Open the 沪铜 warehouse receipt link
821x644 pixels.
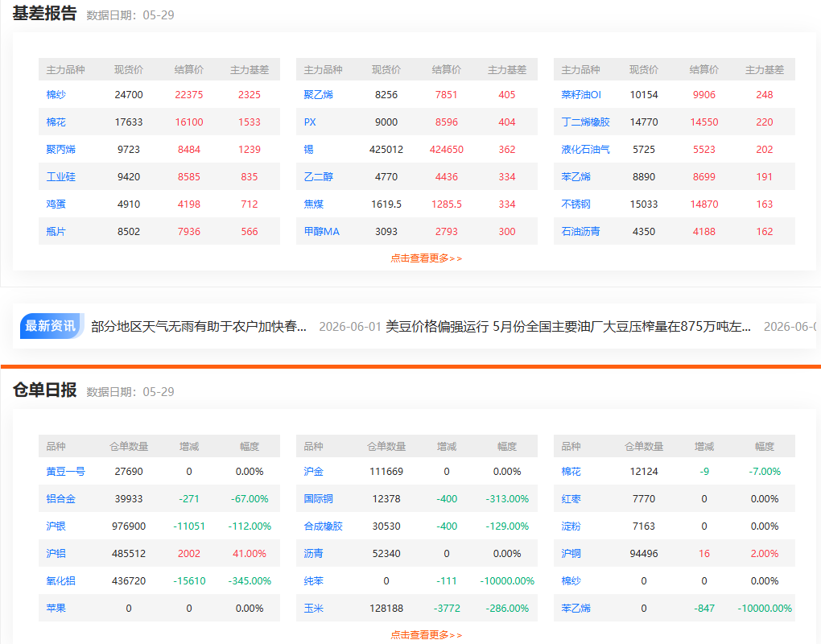click(571, 553)
